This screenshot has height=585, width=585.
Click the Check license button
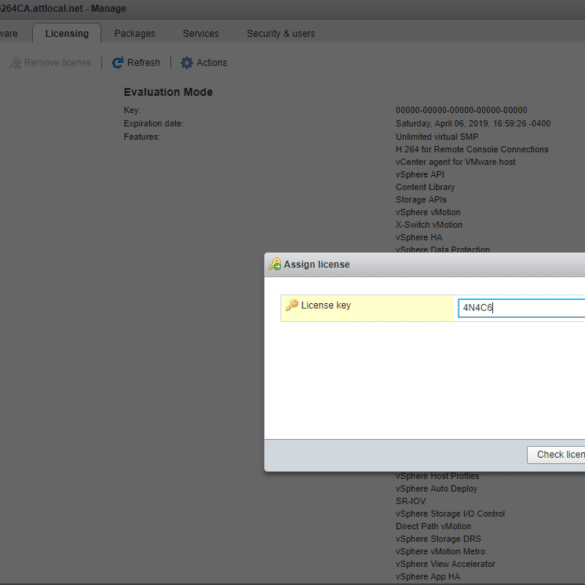click(x=556, y=455)
